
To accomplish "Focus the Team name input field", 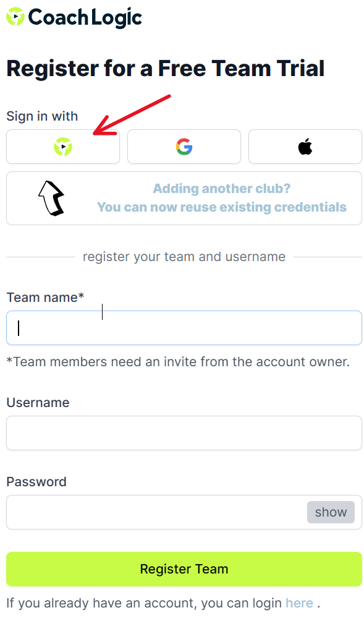I will (184, 328).
